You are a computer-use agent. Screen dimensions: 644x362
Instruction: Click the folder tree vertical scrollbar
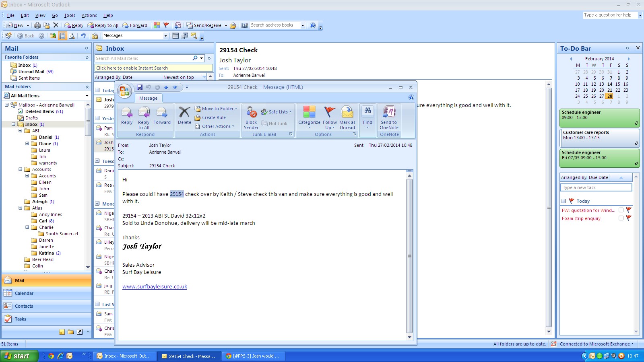(x=88, y=186)
